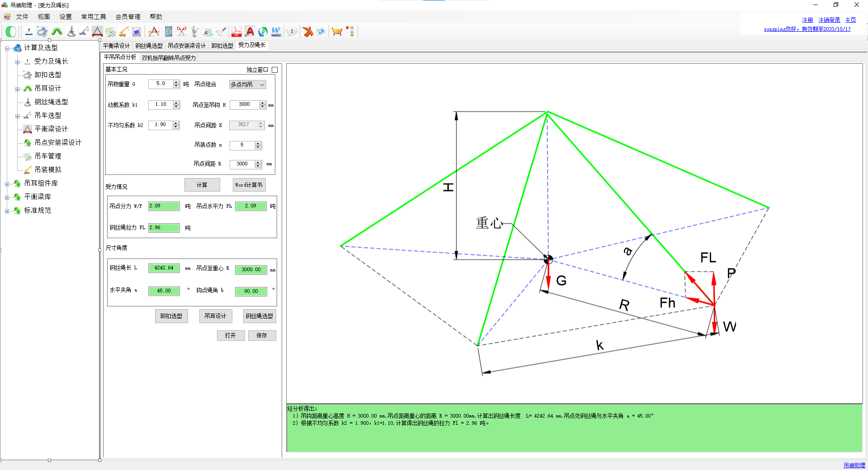Click the Word document icon in toolbar
Image resolution: width=868 pixels, height=470 pixels.
(276, 32)
